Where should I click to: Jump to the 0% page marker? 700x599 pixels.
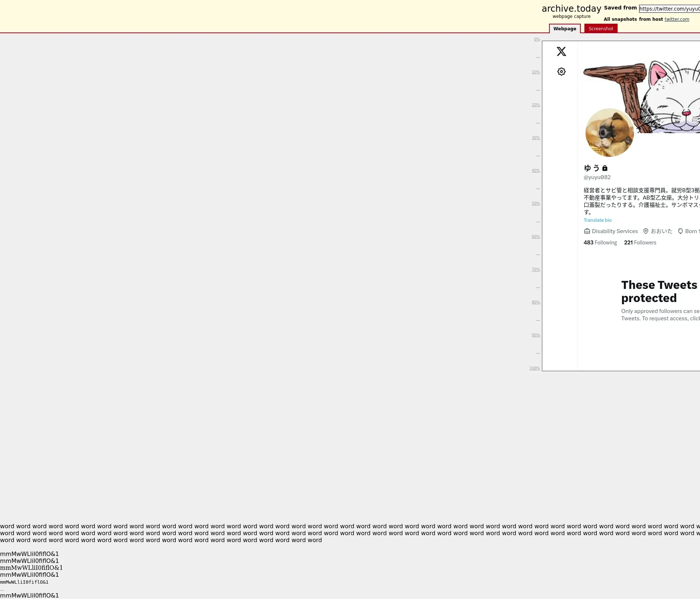coord(537,39)
